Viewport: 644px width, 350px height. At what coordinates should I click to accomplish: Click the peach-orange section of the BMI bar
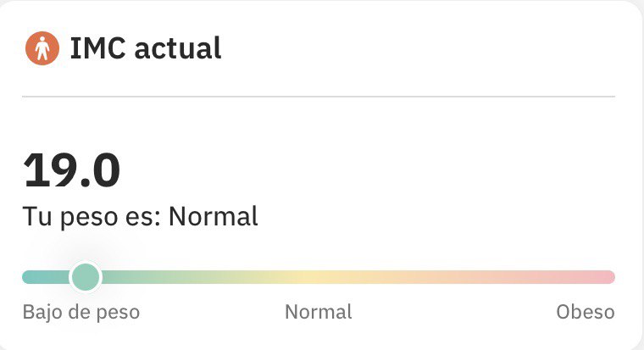tap(458, 277)
